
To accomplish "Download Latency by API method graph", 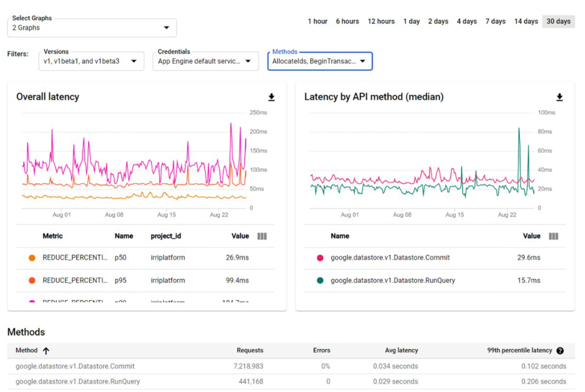I will (x=559, y=97).
